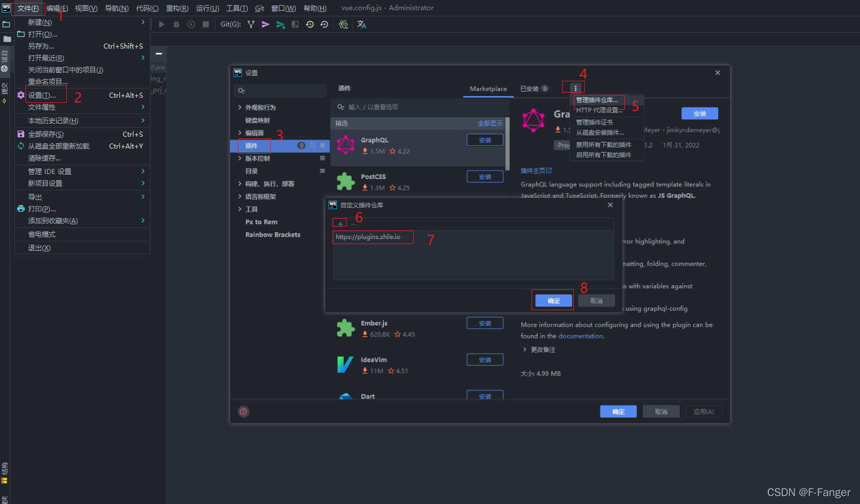Click the green Git push icon
Viewport: 860px width, 504px height.
coord(280,24)
